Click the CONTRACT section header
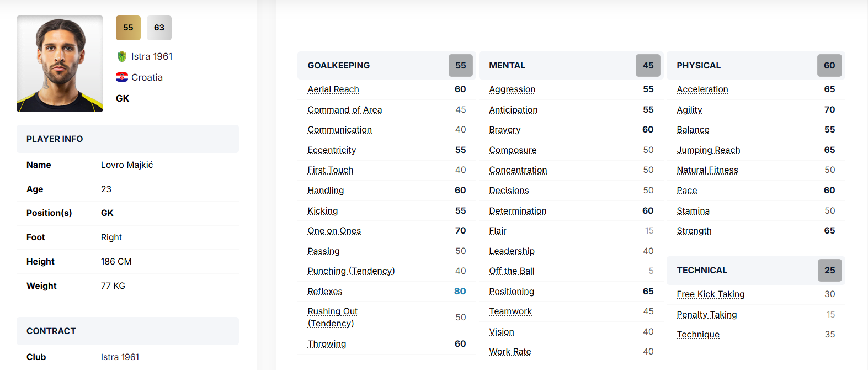This screenshot has height=370, width=868. (x=51, y=331)
